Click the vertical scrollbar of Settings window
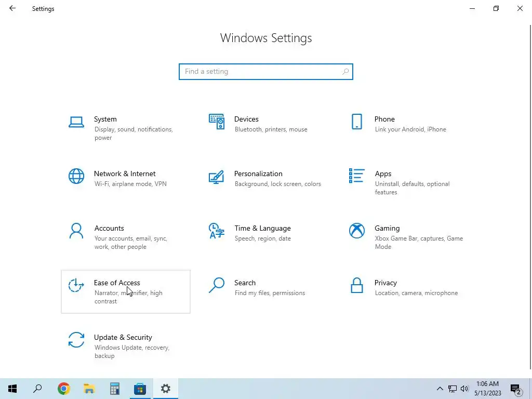 point(530,197)
